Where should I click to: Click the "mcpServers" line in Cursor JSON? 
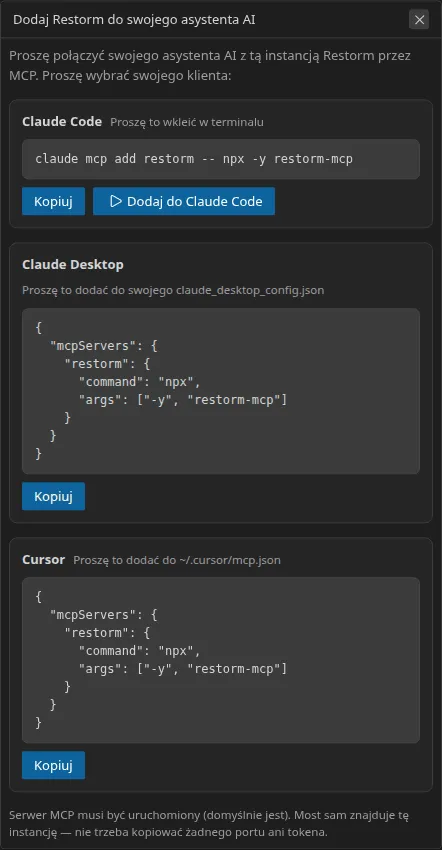click(x=104, y=615)
